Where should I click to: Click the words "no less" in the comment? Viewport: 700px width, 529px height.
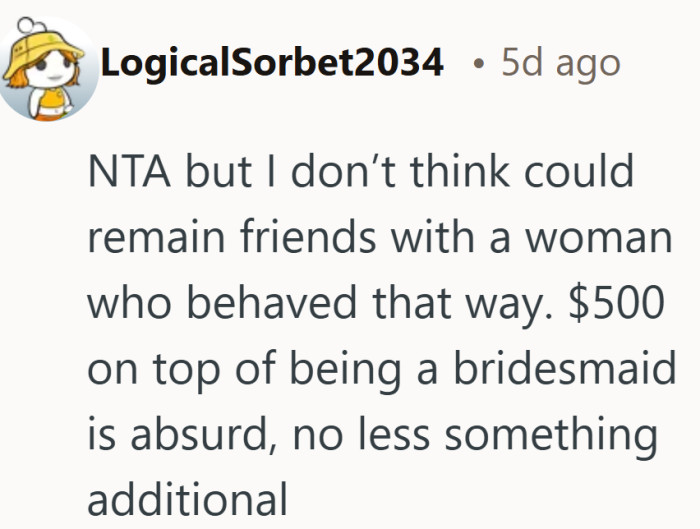[x=378, y=434]
